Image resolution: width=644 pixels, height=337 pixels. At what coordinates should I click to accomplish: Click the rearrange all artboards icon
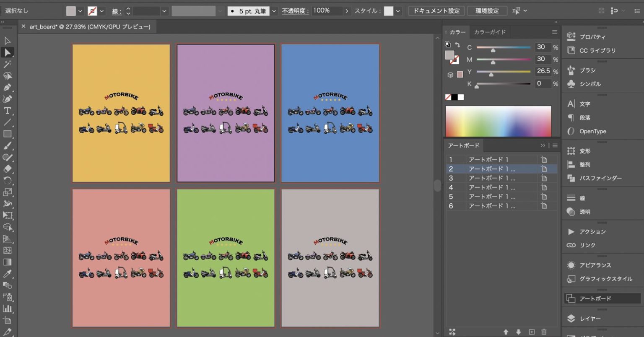(x=452, y=332)
